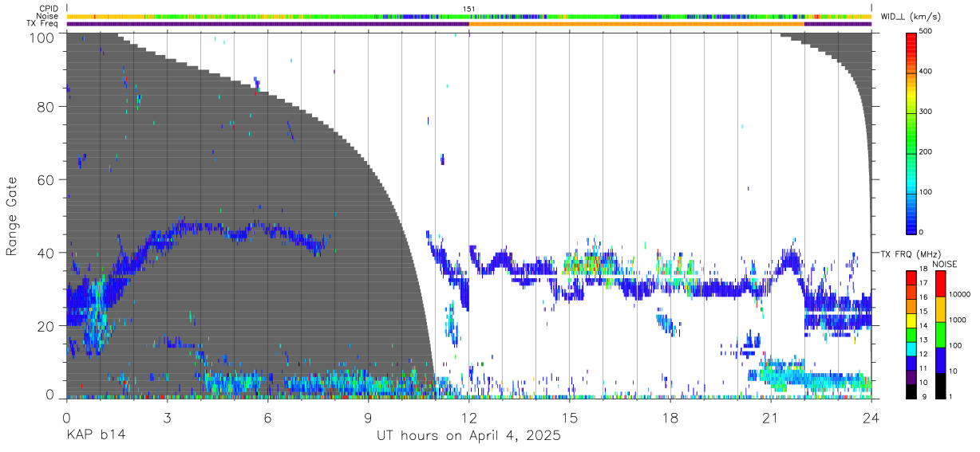Click the Noise row label
The height and width of the screenshot is (452, 980).
(x=47, y=16)
